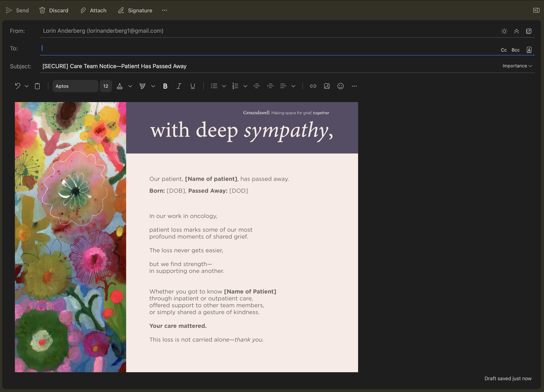The width and height of the screenshot is (544, 392).
Task: Click the "[Name of Patient]" placeholder in third paragraph
Action: 250,291
